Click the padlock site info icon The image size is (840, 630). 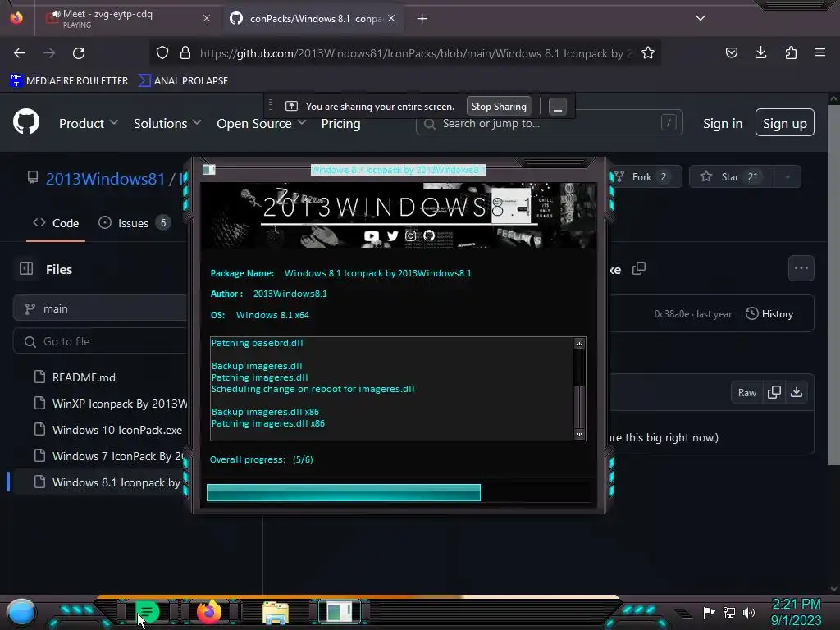pyautogui.click(x=185, y=53)
